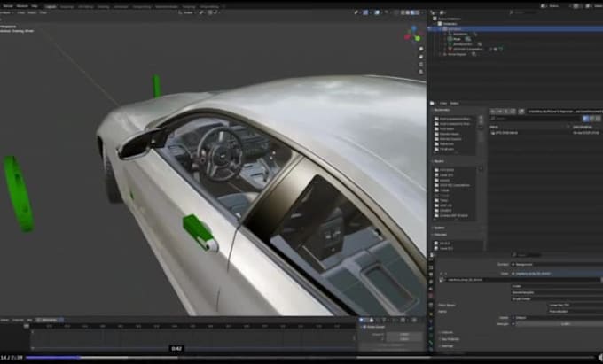Image resolution: width=603 pixels, height=364 pixels.
Task: Switch perspective/orthographic grid icon in viewport
Action: (x=421, y=72)
